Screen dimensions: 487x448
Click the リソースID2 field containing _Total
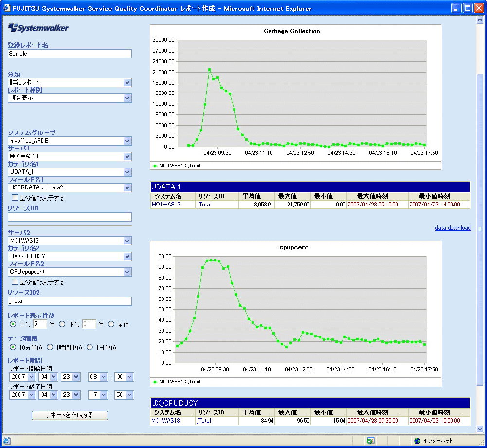pyautogui.click(x=70, y=301)
